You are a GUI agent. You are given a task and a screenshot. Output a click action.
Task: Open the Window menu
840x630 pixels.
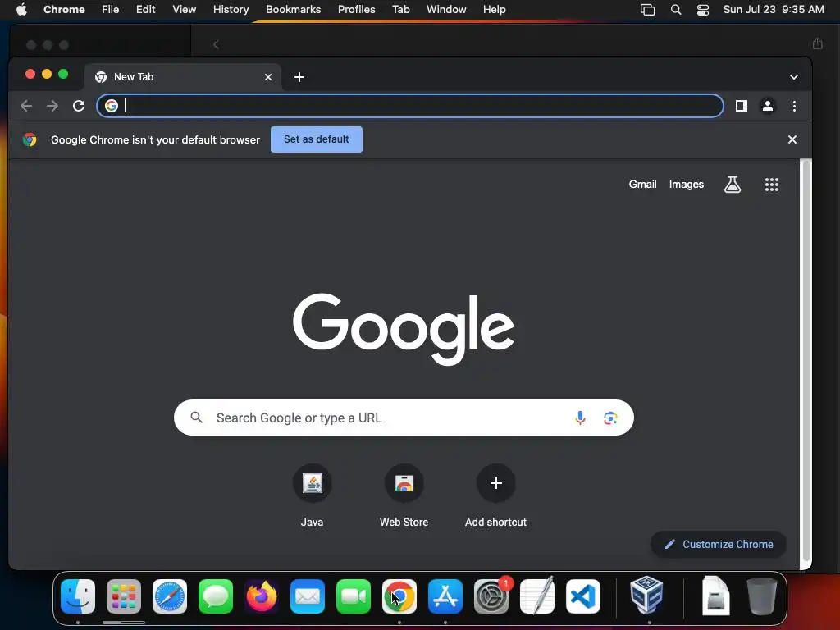coord(446,9)
